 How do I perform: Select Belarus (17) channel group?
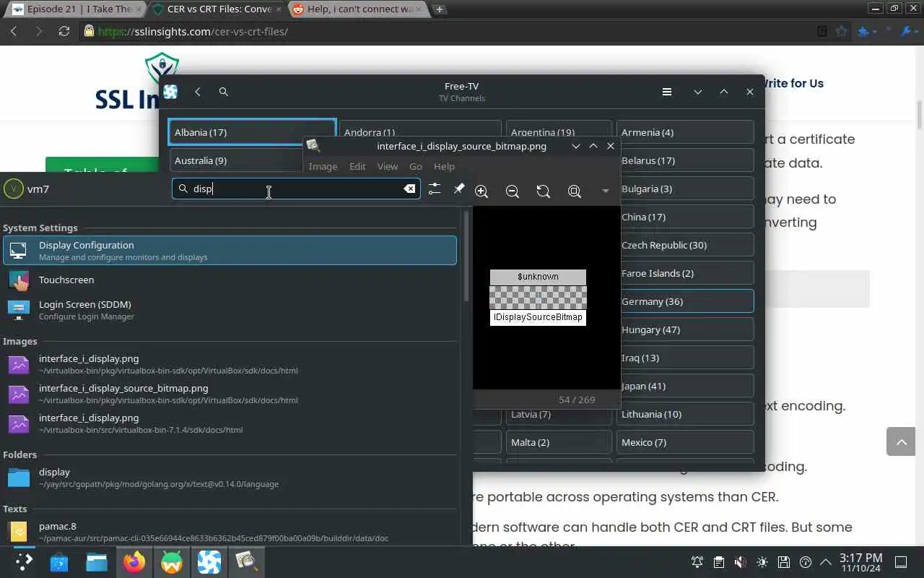(685, 160)
